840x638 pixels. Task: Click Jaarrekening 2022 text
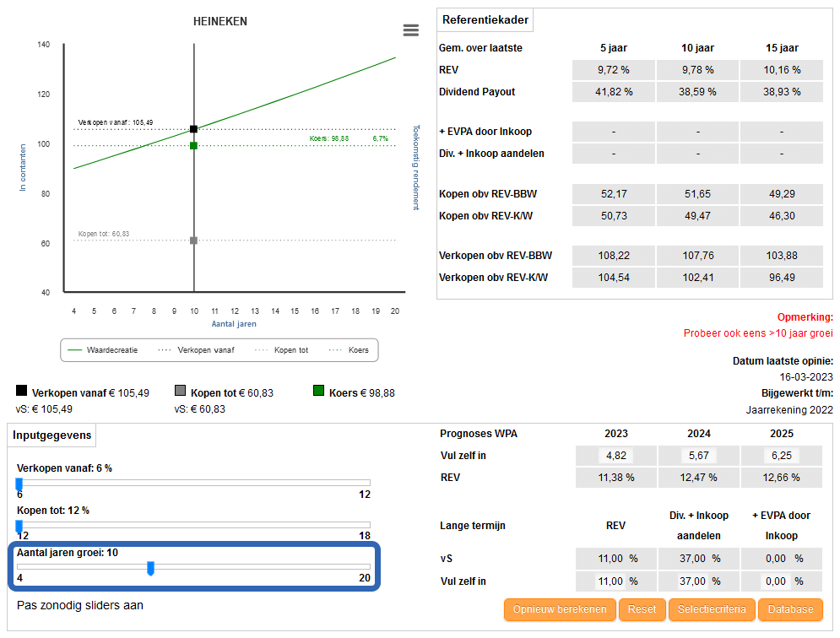click(789, 410)
